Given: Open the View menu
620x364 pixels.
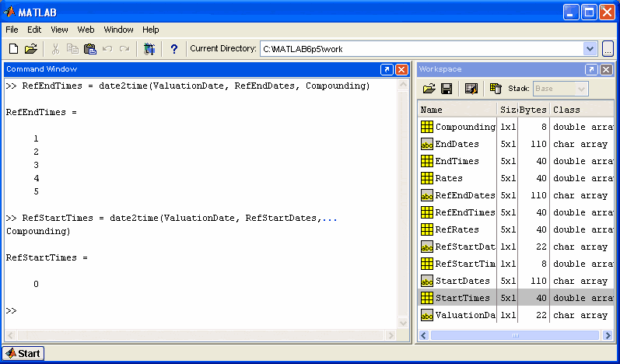Looking at the screenshot, I should tap(59, 30).
